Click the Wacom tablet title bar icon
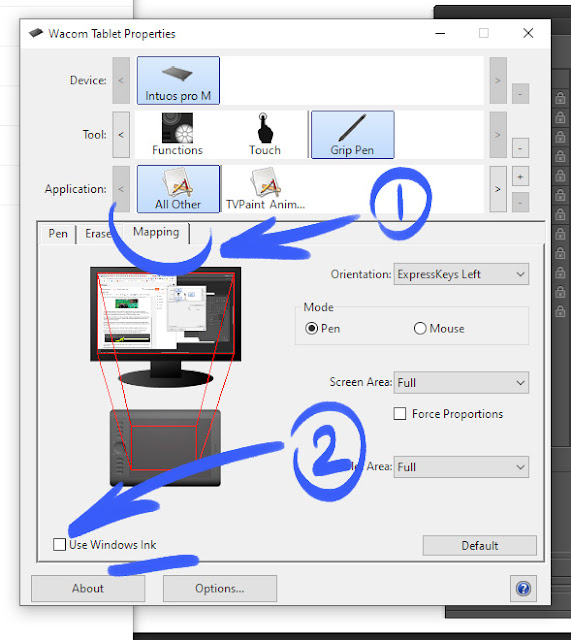Screen dimensions: 571x640 coord(36,33)
